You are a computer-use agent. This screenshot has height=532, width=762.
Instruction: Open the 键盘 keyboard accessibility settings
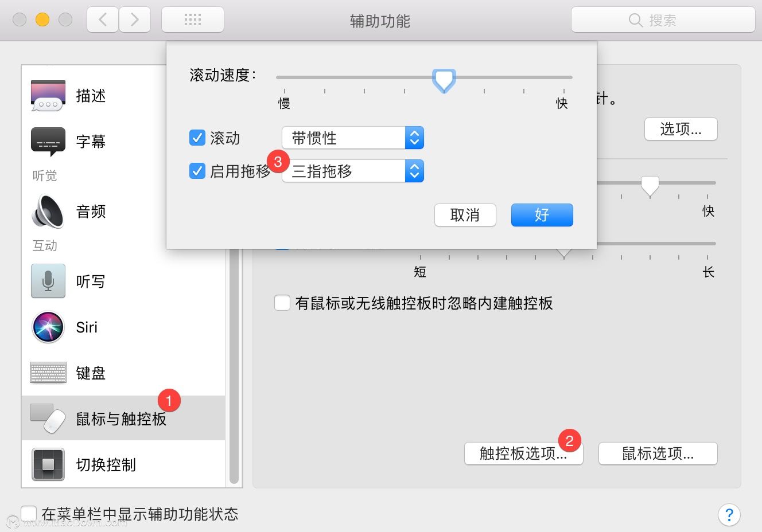pos(48,373)
